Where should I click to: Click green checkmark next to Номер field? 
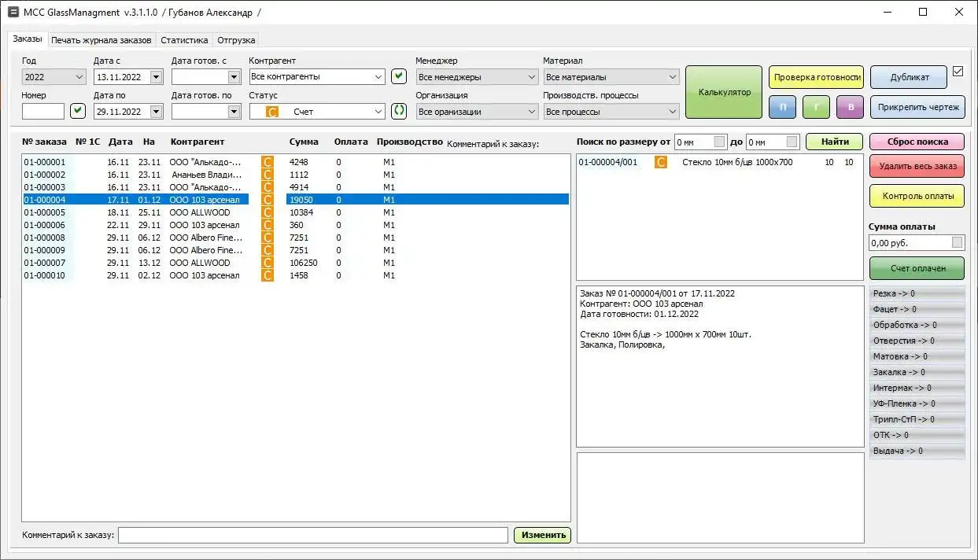coord(76,111)
